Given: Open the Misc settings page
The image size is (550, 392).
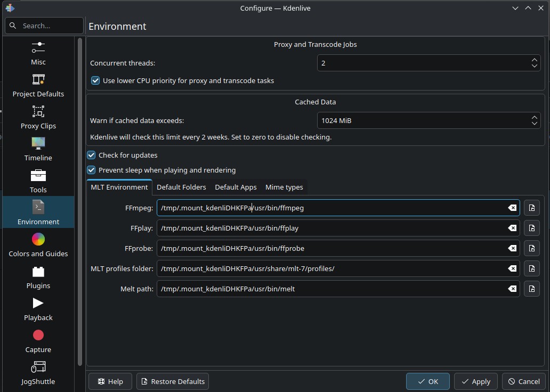Looking at the screenshot, I should (38, 53).
